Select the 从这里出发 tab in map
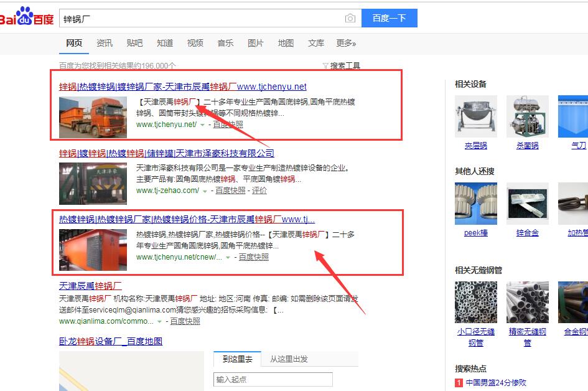588x391 pixels. [x=289, y=359]
